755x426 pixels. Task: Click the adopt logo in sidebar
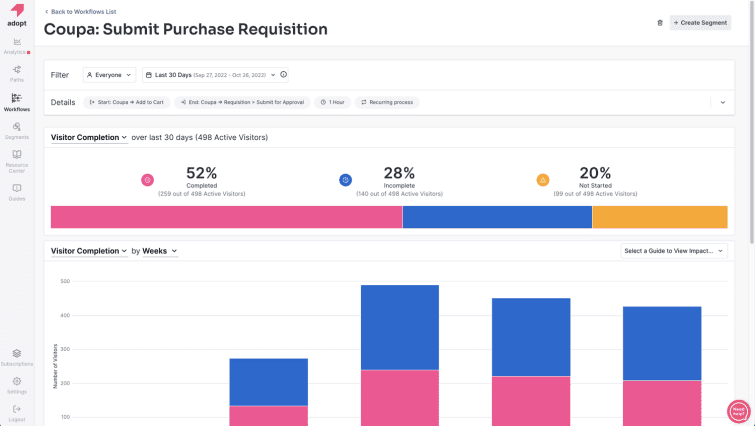17,15
